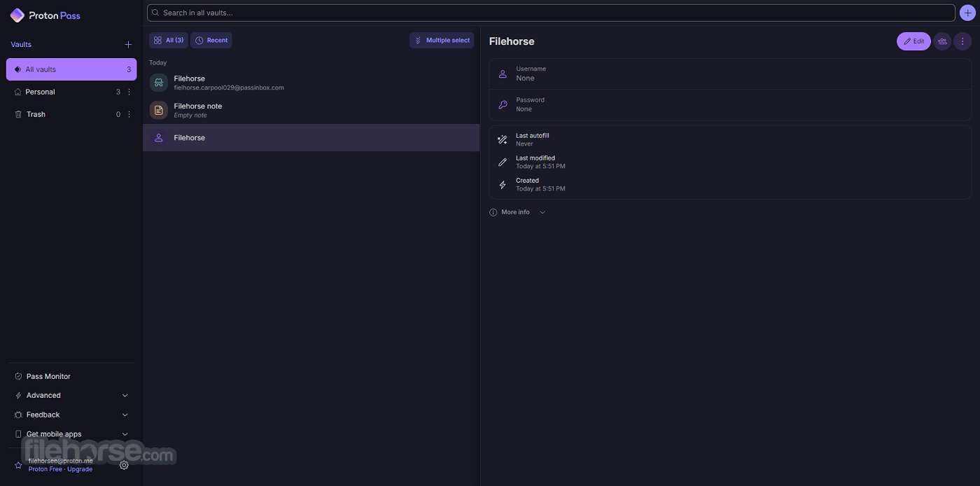Click the search magnifier icon

pos(155,13)
